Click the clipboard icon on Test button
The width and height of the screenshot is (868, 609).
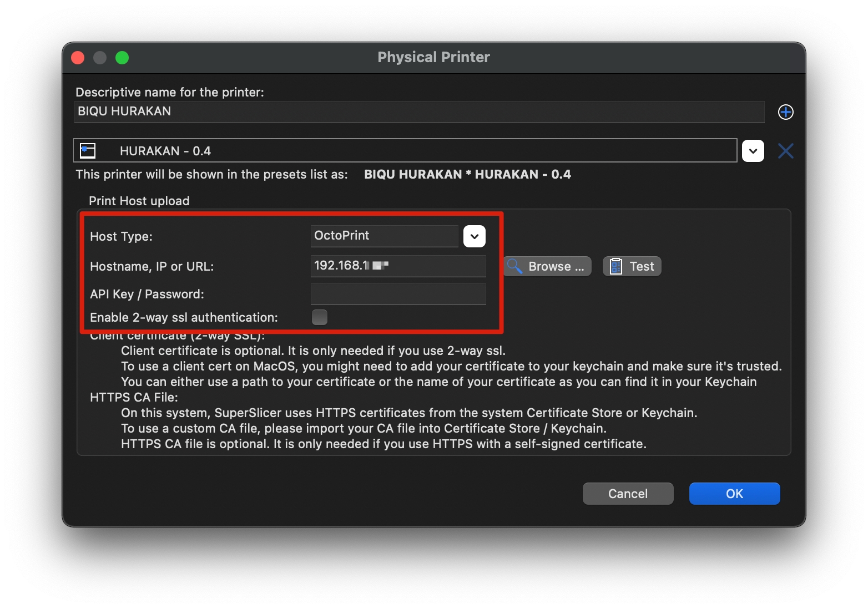tap(615, 266)
